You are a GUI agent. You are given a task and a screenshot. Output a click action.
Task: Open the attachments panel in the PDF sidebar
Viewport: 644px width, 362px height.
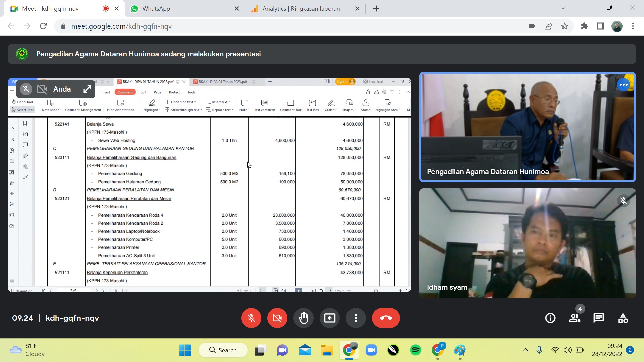[x=25, y=155]
